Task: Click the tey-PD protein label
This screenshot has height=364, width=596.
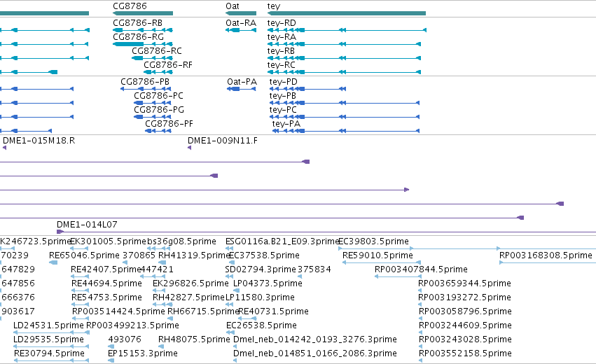Action: point(283,82)
